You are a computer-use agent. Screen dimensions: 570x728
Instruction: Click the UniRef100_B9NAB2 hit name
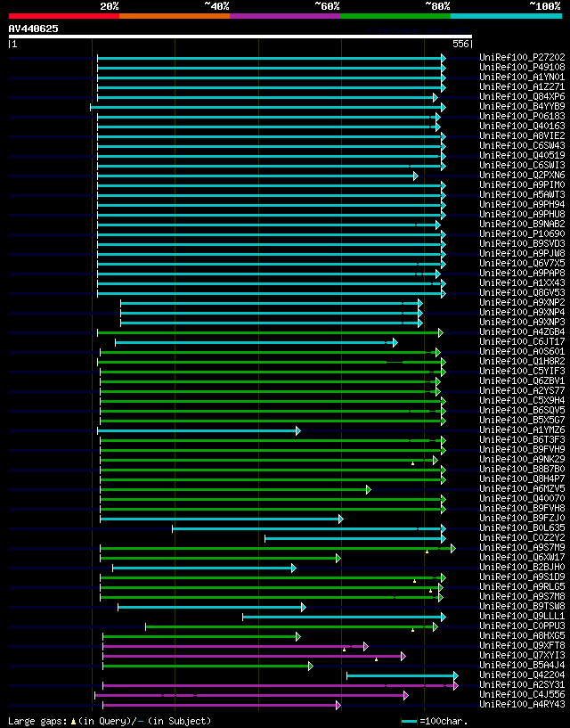tap(522, 224)
